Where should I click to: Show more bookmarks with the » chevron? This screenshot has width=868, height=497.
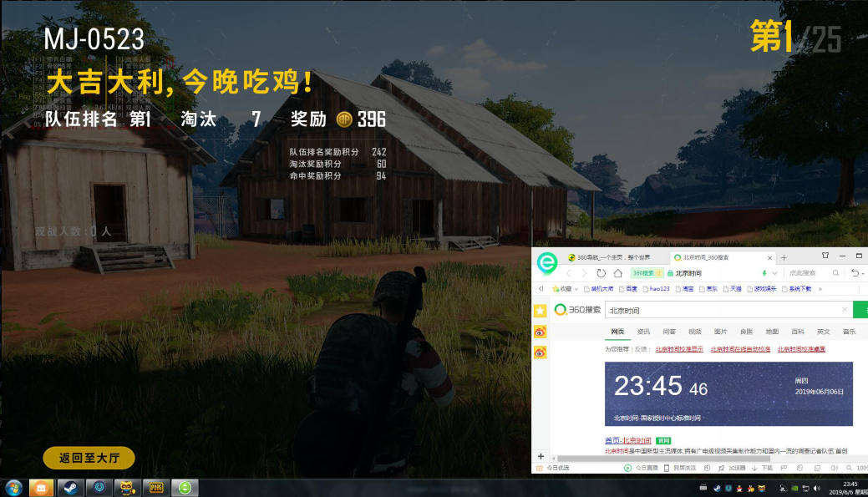[x=820, y=289]
